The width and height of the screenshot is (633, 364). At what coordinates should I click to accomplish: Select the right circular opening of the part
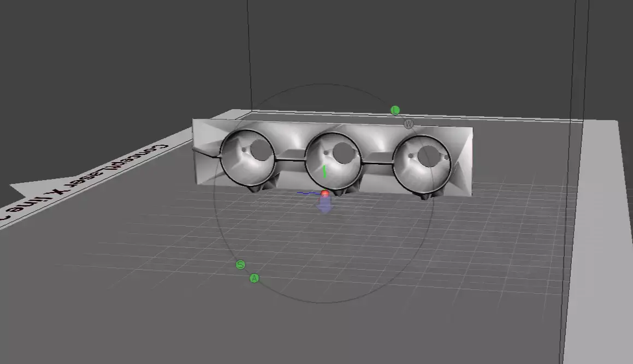(422, 165)
